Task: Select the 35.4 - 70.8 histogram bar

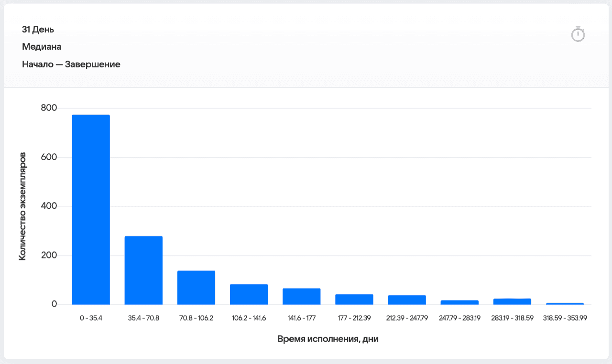Action: coord(143,270)
